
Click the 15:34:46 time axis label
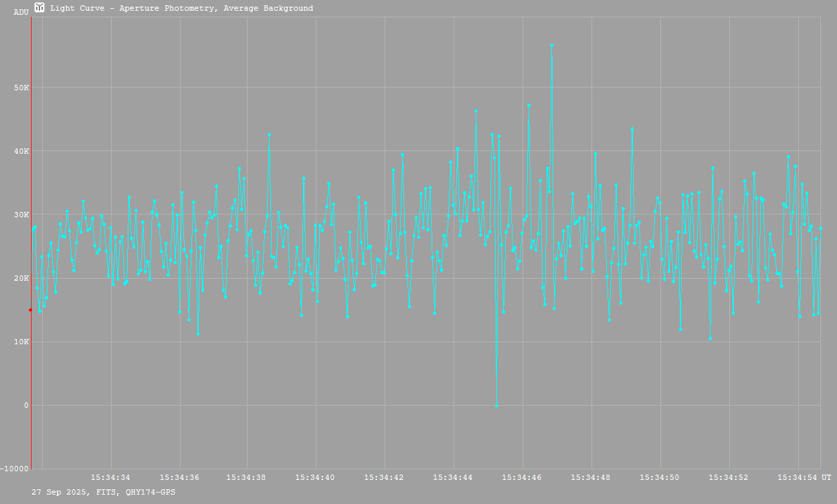[522, 477]
